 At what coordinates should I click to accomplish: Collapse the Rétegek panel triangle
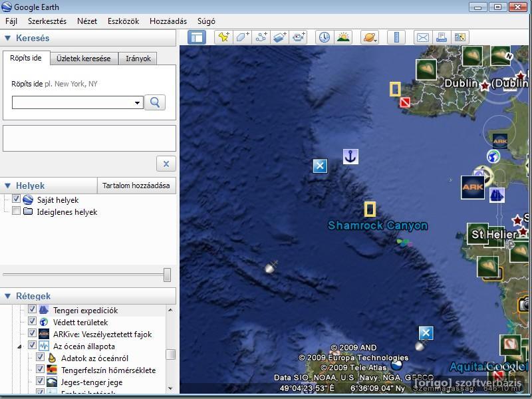[x=8, y=296]
